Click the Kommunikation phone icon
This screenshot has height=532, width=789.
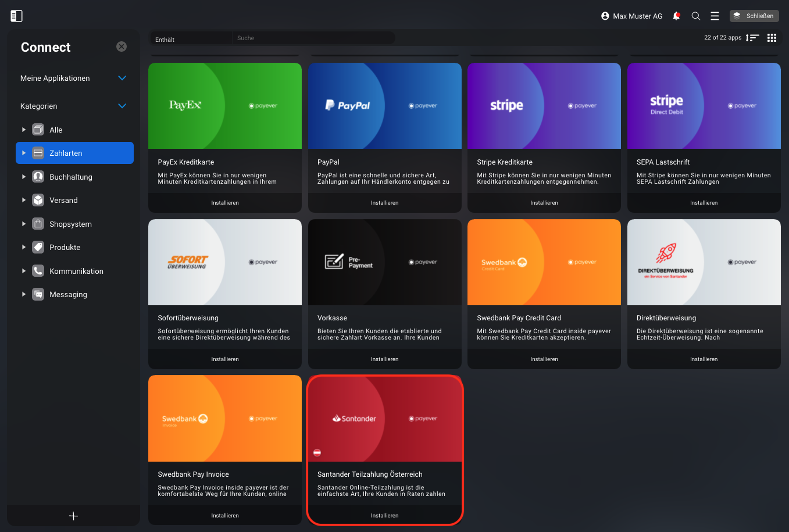coord(38,271)
